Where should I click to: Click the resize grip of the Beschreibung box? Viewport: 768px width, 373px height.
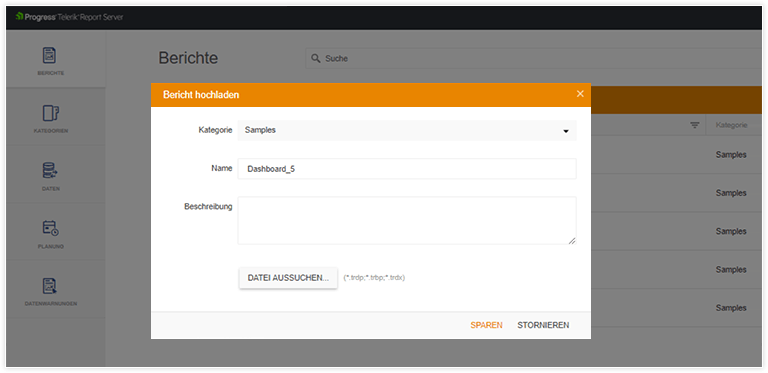pos(572,240)
